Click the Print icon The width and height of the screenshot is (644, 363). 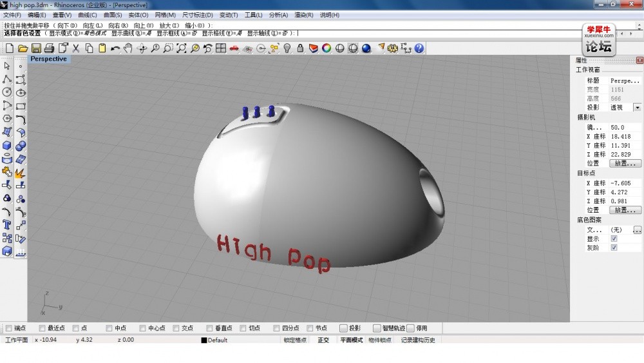(50, 48)
